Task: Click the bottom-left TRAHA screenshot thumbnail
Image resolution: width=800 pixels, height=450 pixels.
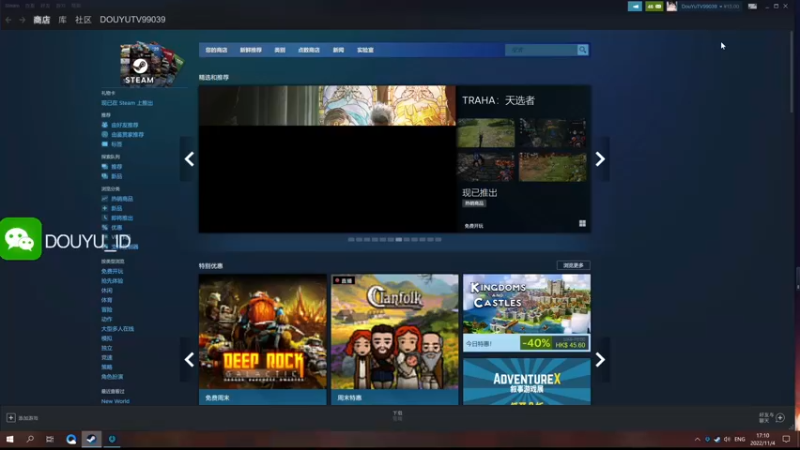Action: pyautogui.click(x=486, y=167)
